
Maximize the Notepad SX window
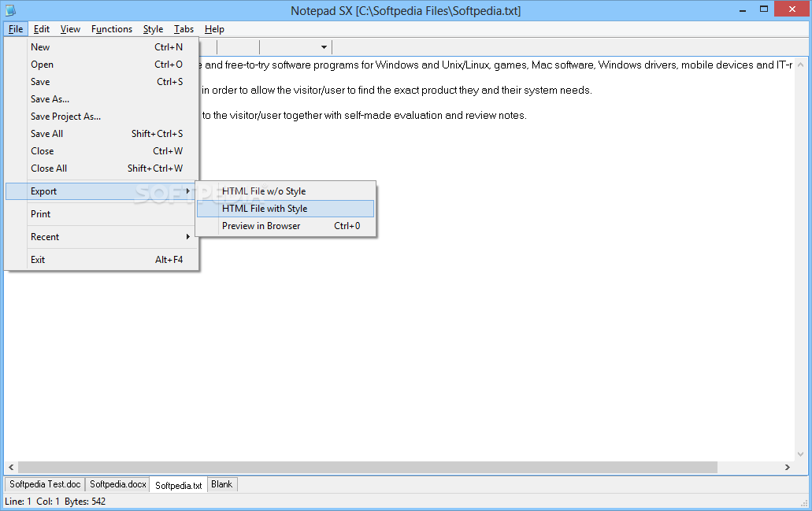tap(764, 9)
